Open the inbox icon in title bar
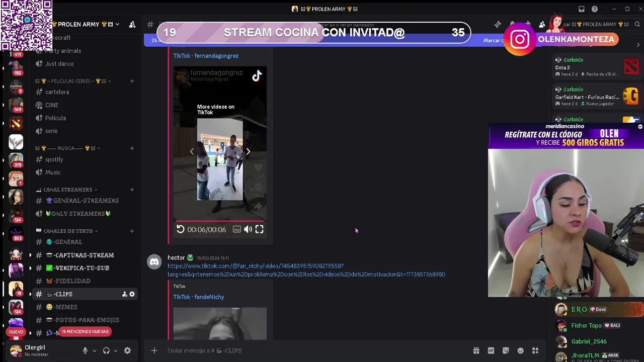 coord(582,9)
